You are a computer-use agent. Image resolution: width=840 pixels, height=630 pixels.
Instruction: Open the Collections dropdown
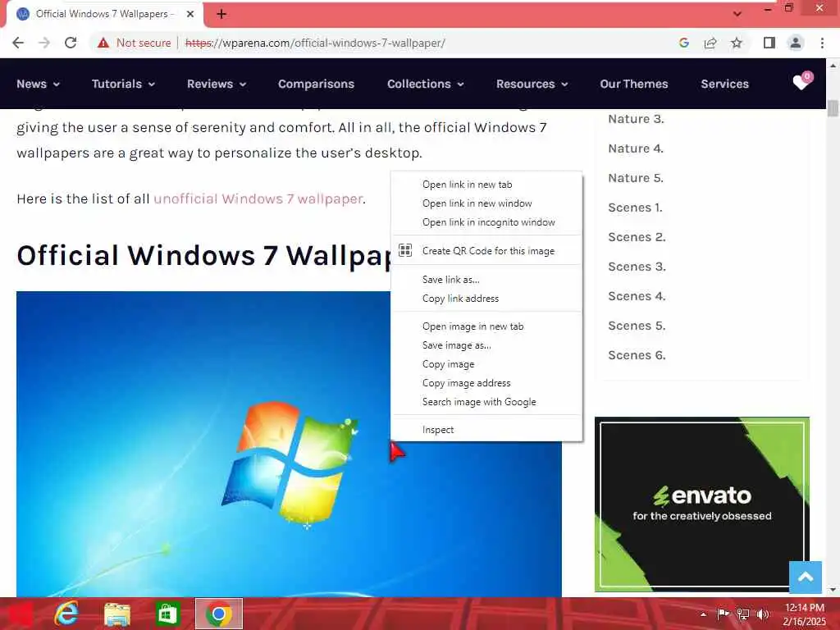(x=426, y=84)
